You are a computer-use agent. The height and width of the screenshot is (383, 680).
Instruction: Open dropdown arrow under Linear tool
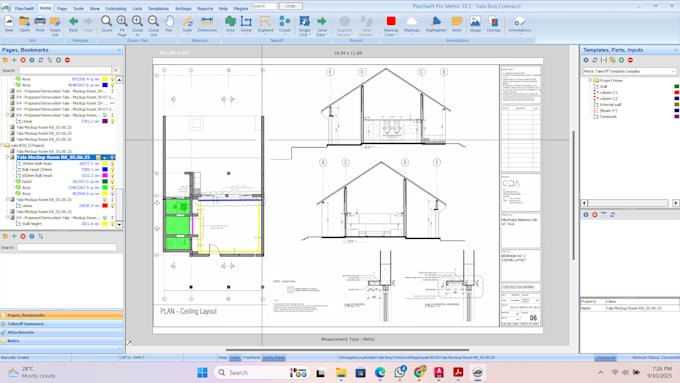[246, 35]
